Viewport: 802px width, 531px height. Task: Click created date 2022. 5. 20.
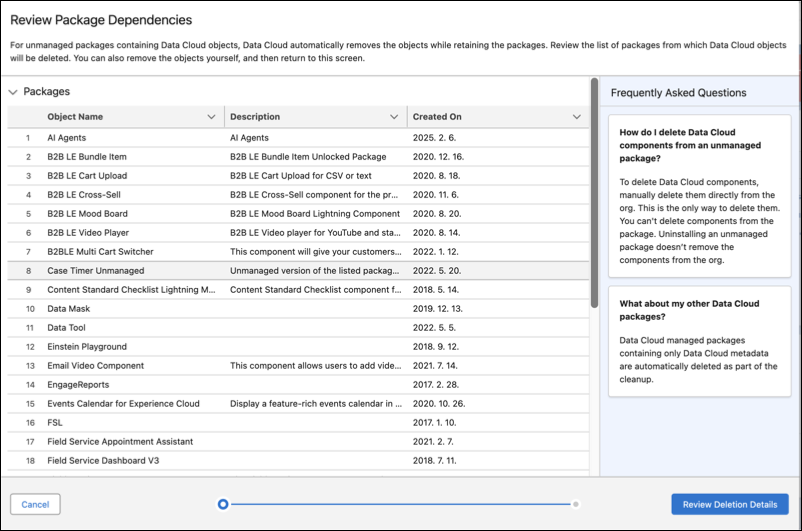(x=437, y=271)
